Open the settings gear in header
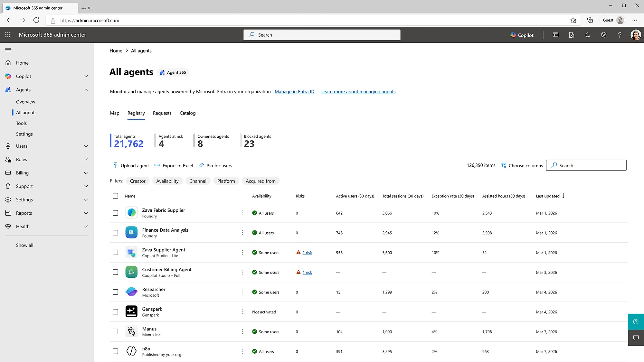 [603, 35]
